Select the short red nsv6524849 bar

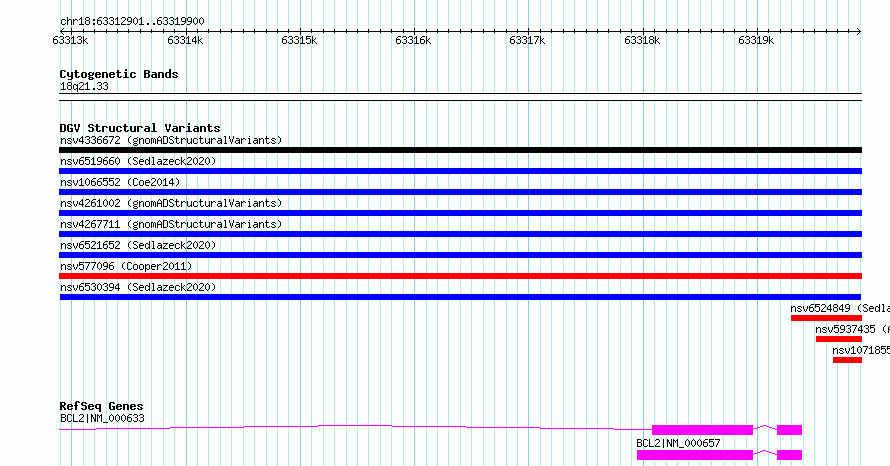point(826,318)
